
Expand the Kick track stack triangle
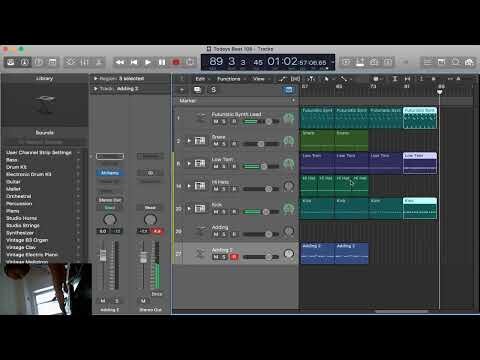(189, 209)
